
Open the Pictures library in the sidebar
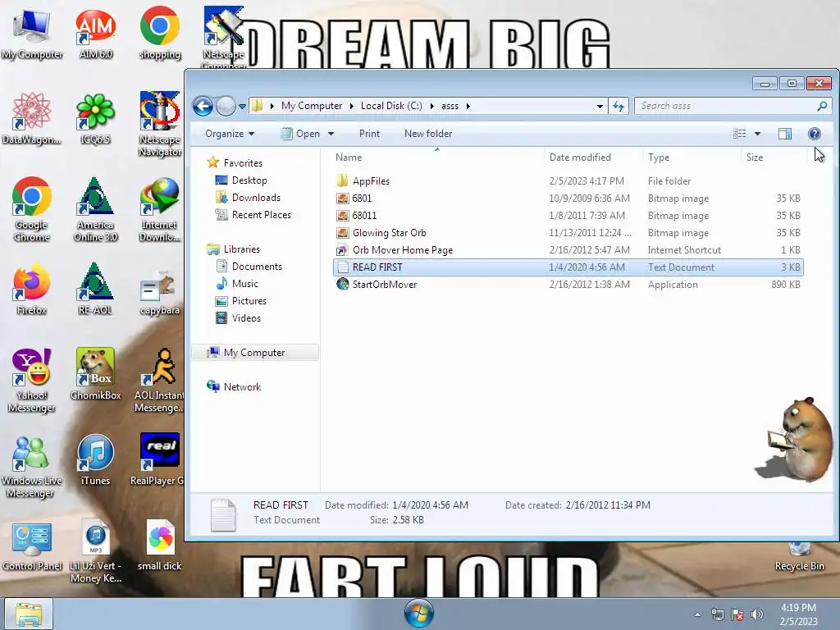coord(241,300)
